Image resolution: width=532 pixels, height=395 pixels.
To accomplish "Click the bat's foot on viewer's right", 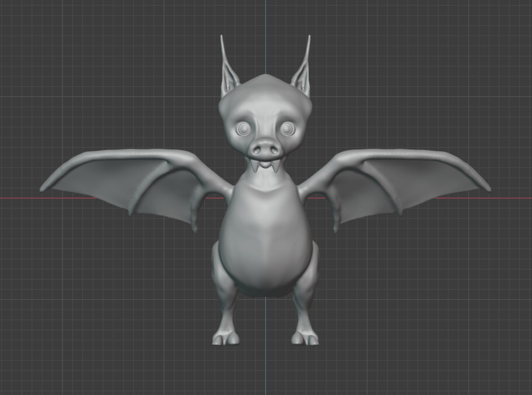I will 305,338.
